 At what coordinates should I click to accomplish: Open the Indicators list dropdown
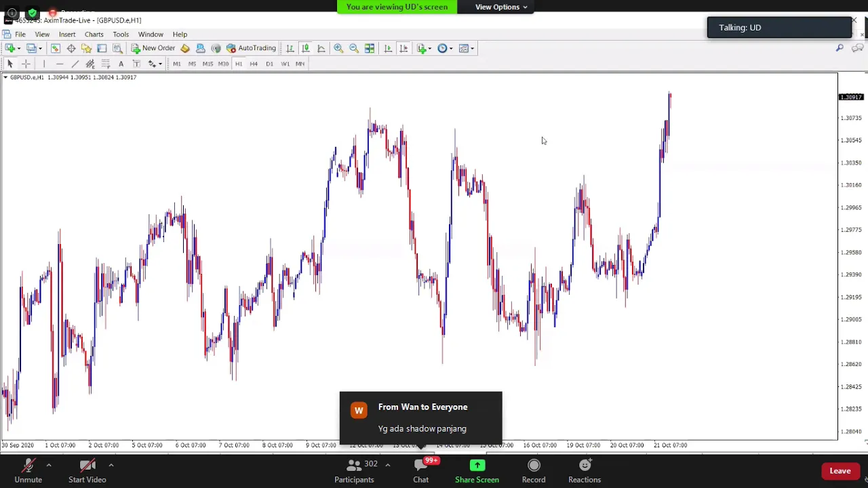(x=425, y=48)
